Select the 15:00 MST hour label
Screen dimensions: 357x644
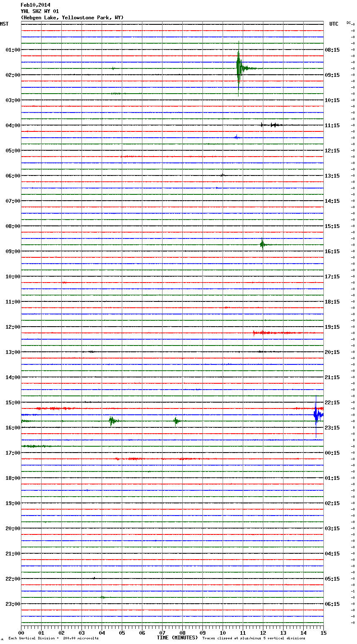click(13, 403)
